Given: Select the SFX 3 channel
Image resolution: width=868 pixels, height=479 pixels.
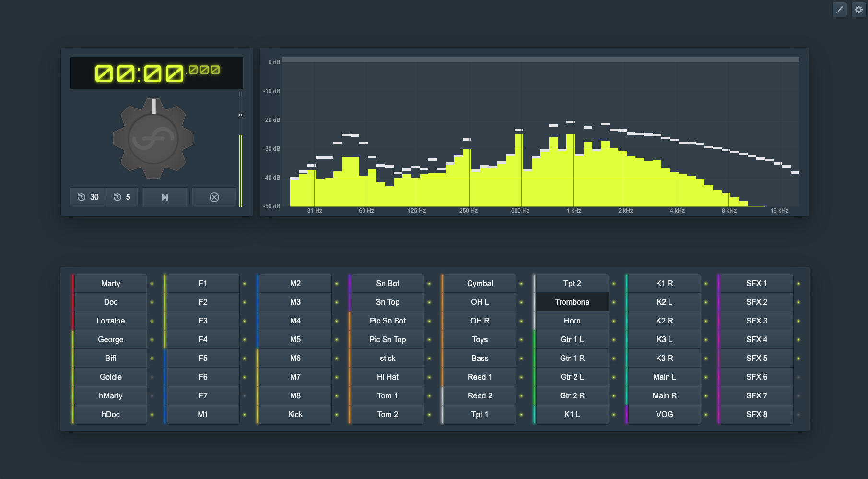Looking at the screenshot, I should [x=757, y=321].
